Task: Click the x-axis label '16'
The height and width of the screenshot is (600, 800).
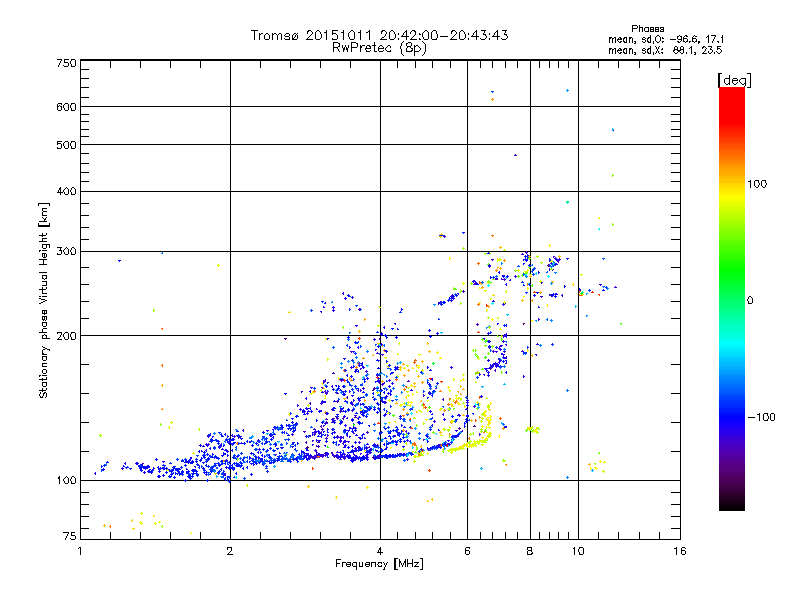Action: (x=680, y=551)
